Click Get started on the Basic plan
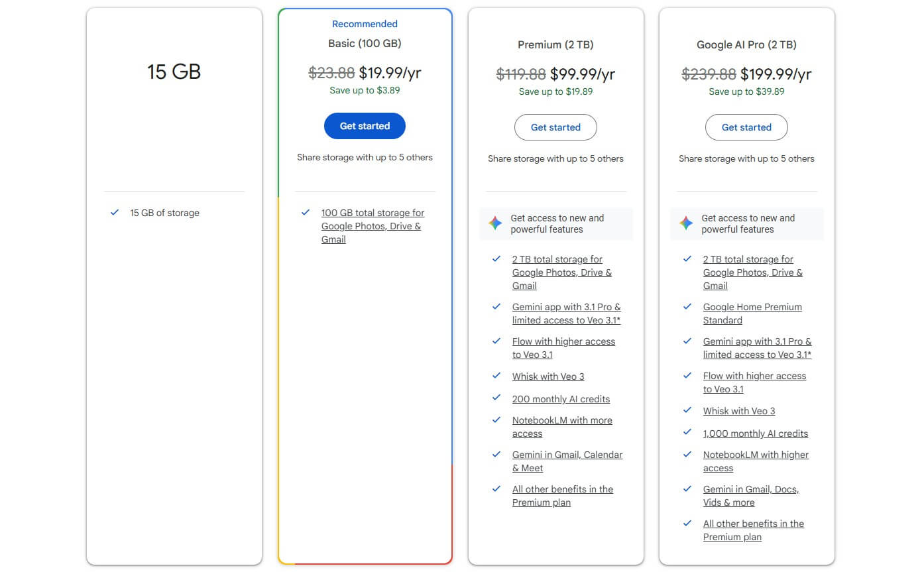924x572 pixels. 365,126
